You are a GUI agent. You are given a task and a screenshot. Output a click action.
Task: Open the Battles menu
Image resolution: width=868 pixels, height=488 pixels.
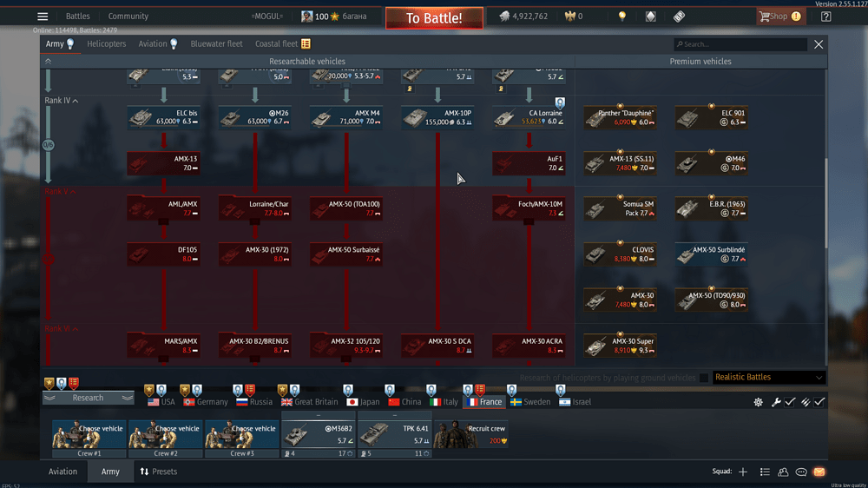click(x=77, y=16)
